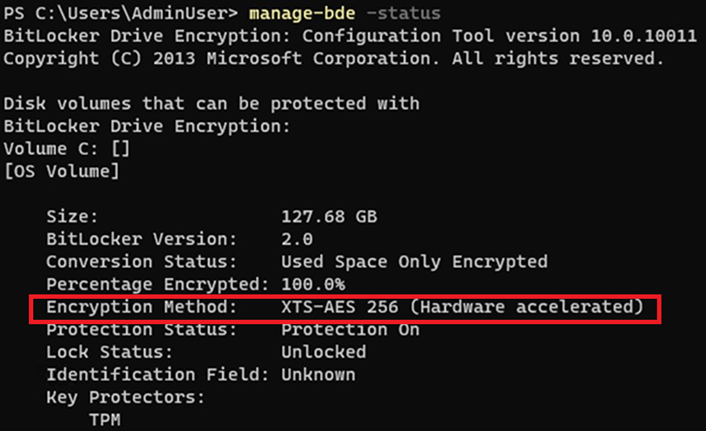The width and height of the screenshot is (706, 432).
Task: Click the "Disk volumes that can be protected with" line
Action: 211,103
